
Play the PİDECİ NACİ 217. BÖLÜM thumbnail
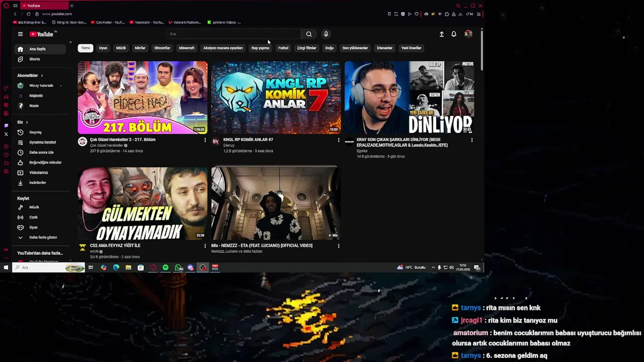tap(142, 98)
